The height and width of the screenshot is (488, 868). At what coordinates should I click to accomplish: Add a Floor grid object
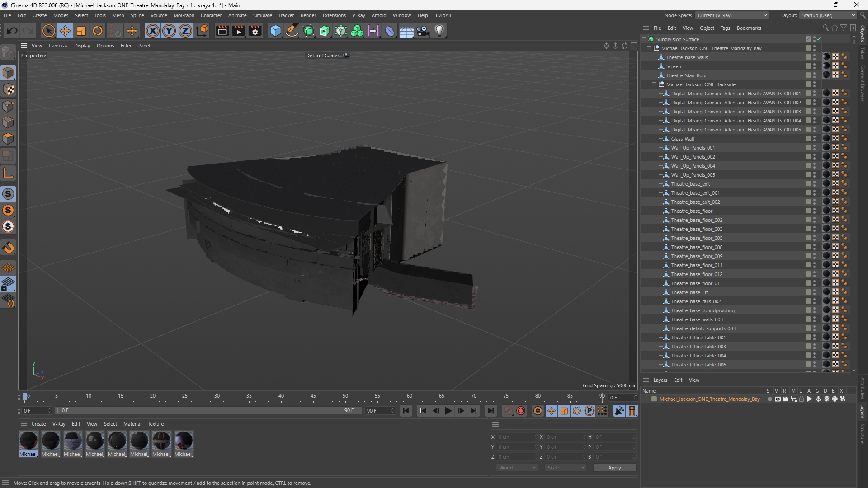click(406, 31)
